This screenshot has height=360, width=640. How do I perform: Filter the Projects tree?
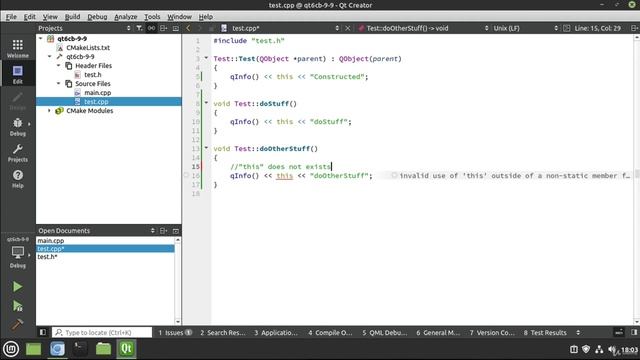(139, 28)
